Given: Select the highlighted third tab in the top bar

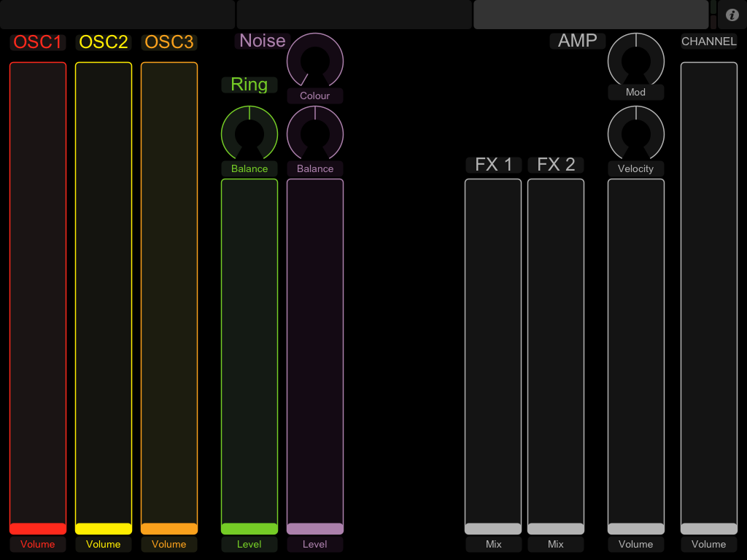Looking at the screenshot, I should 591,15.
